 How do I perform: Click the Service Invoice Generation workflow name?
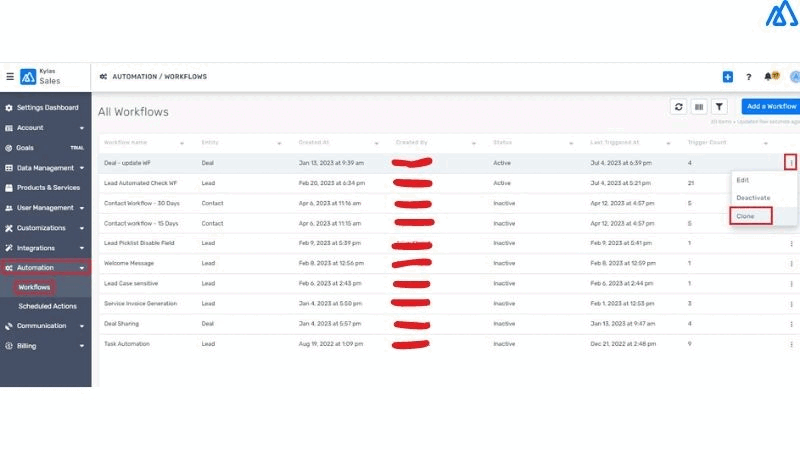141,304
